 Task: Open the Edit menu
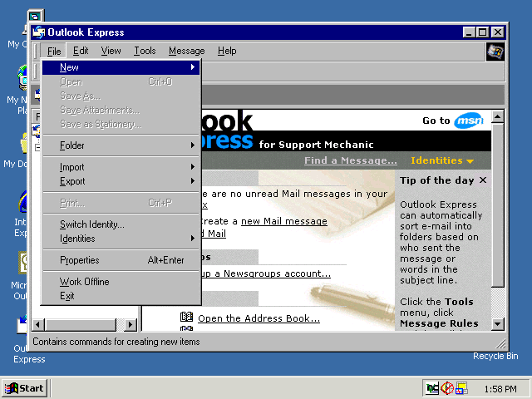tap(81, 51)
